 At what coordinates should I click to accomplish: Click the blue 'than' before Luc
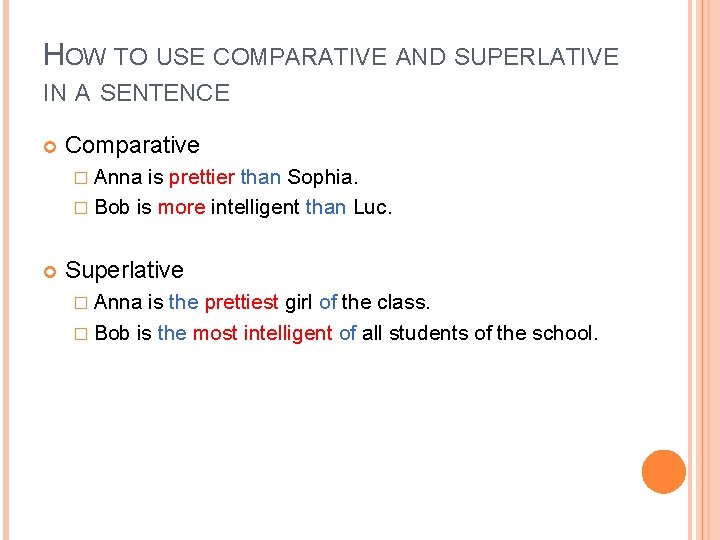coord(326,207)
